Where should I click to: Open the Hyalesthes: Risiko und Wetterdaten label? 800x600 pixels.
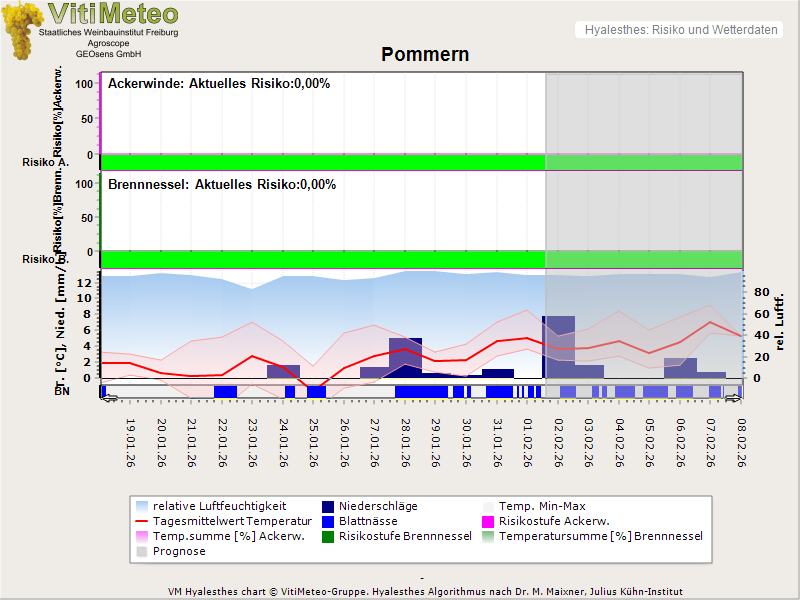(x=680, y=30)
